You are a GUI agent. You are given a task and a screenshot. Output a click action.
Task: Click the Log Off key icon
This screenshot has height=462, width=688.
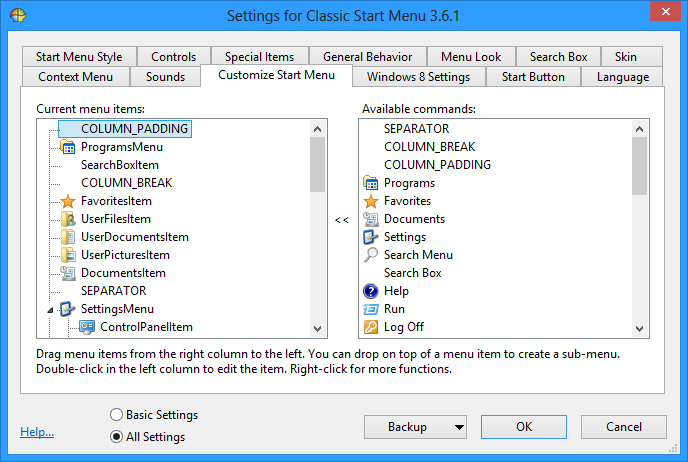point(371,327)
